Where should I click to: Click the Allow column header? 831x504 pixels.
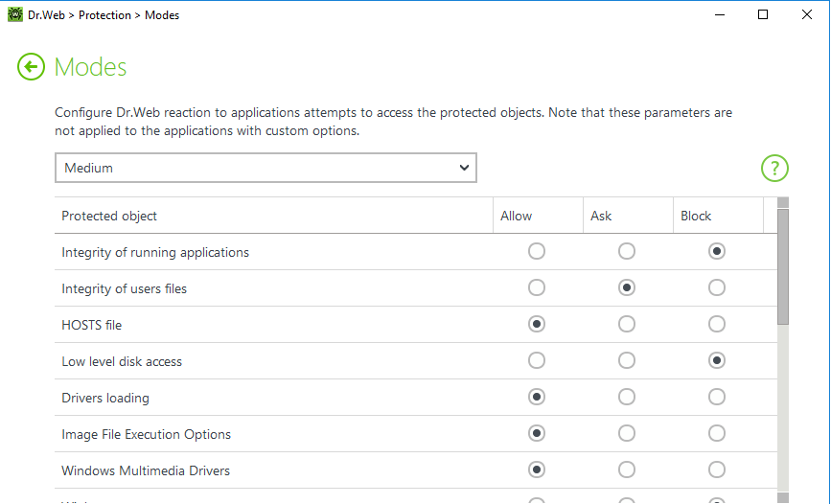point(538,216)
